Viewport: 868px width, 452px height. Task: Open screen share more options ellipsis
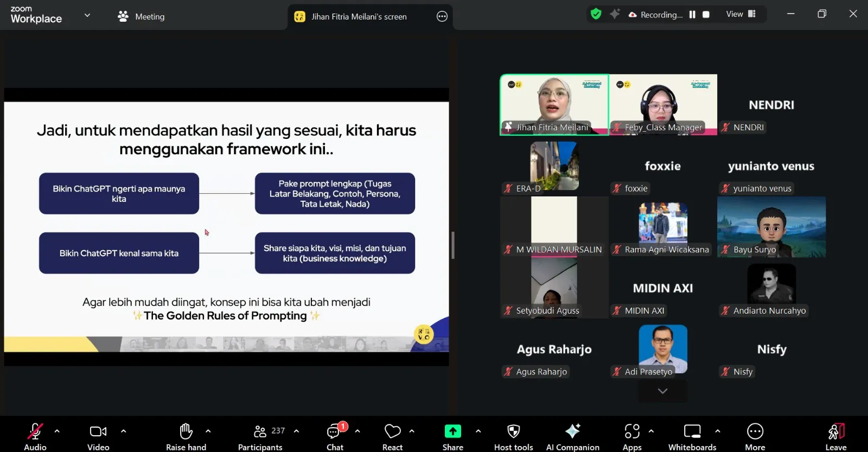coord(442,17)
